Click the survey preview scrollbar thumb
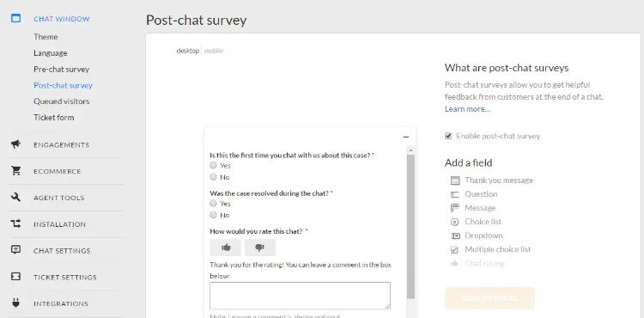Screen dimensions: 644x318 tap(410, 227)
